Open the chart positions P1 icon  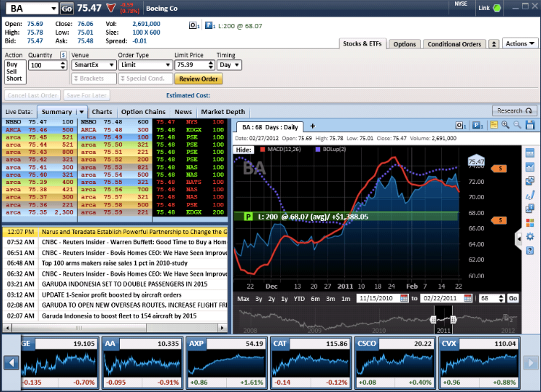[x=477, y=126]
